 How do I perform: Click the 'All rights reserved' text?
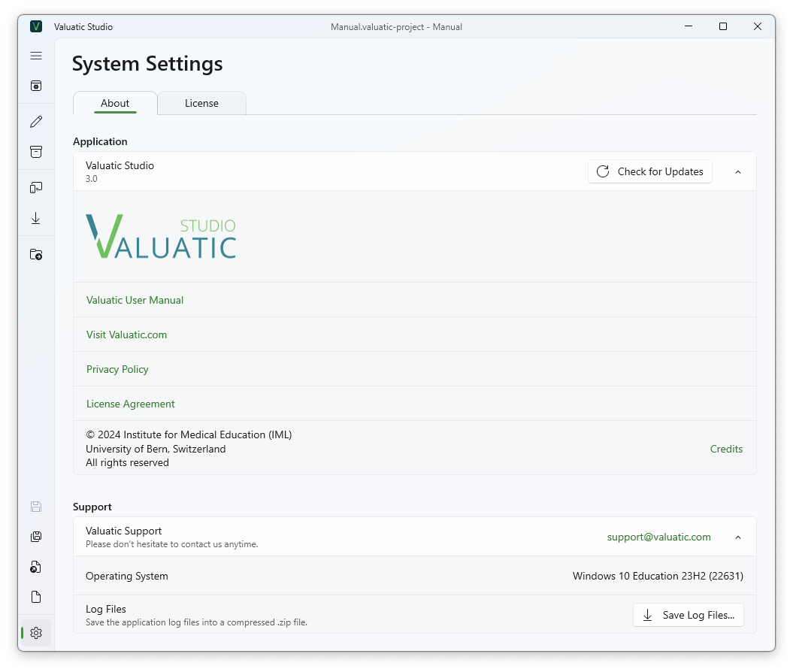click(x=128, y=463)
